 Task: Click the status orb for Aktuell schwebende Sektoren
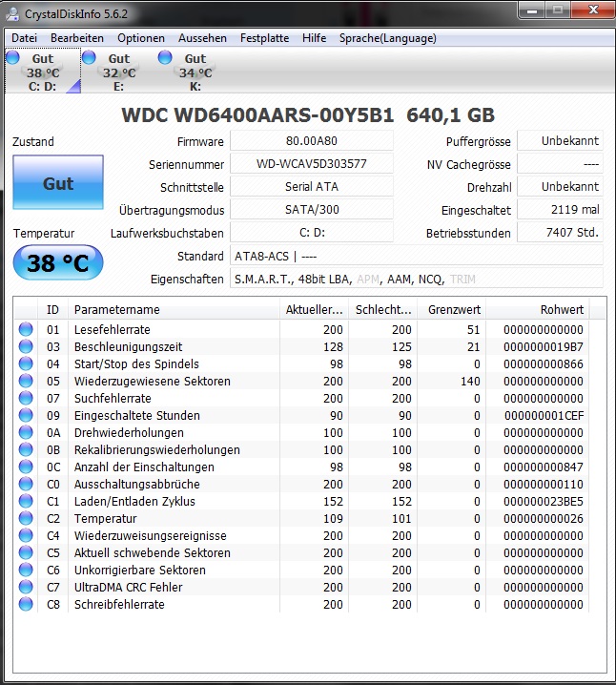coord(26,552)
